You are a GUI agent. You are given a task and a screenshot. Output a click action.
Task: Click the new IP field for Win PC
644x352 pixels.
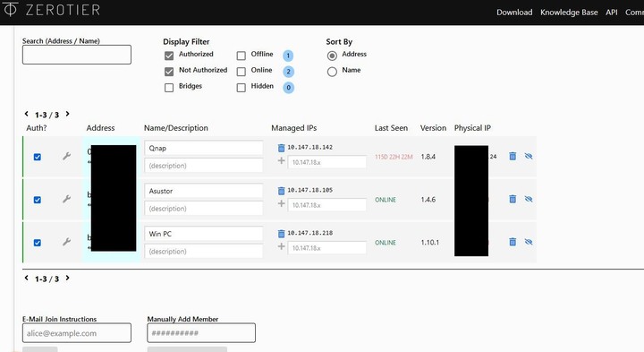(x=327, y=248)
